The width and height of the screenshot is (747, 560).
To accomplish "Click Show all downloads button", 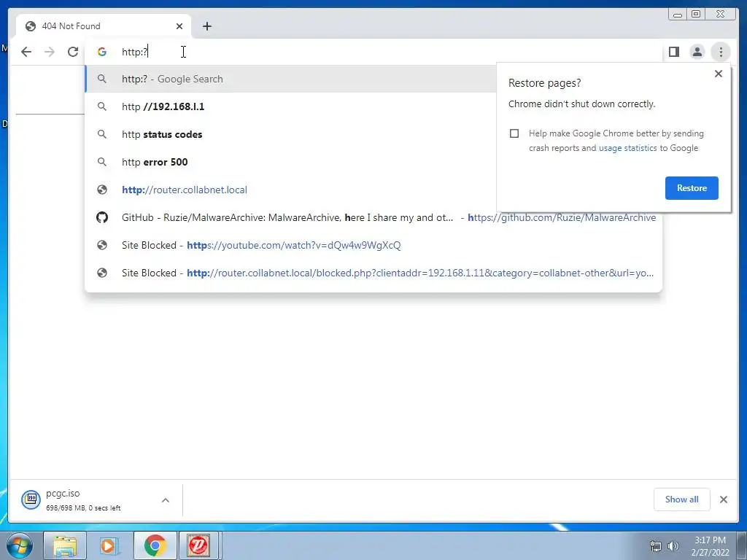I will coord(682,499).
